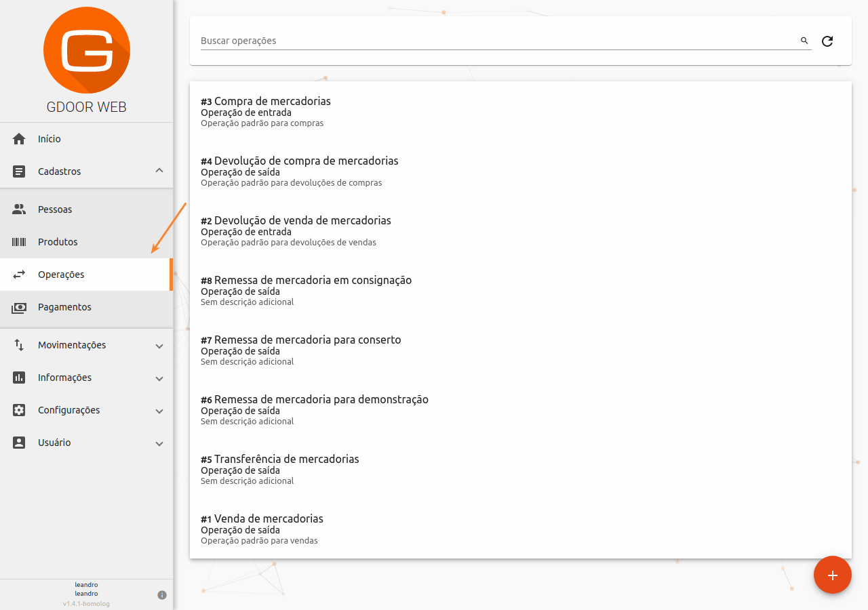Click the Usuário account icon
The width and height of the screenshot is (868, 610).
point(19,443)
